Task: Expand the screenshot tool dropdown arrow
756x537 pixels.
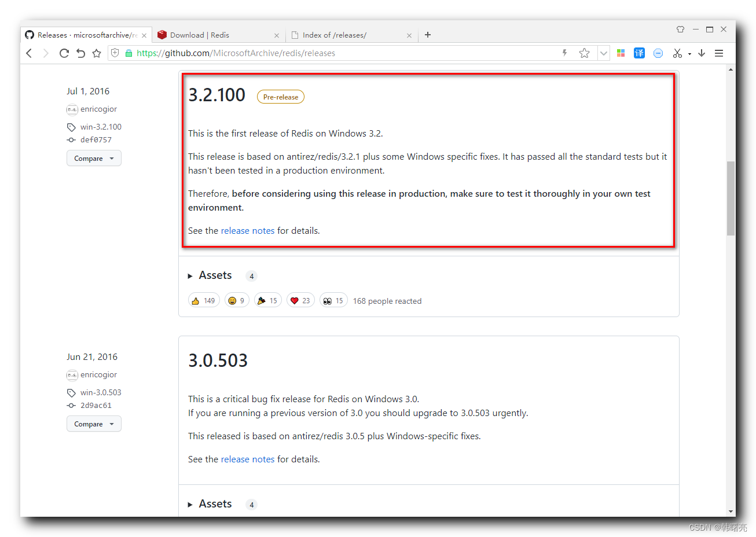Action: 689,54
